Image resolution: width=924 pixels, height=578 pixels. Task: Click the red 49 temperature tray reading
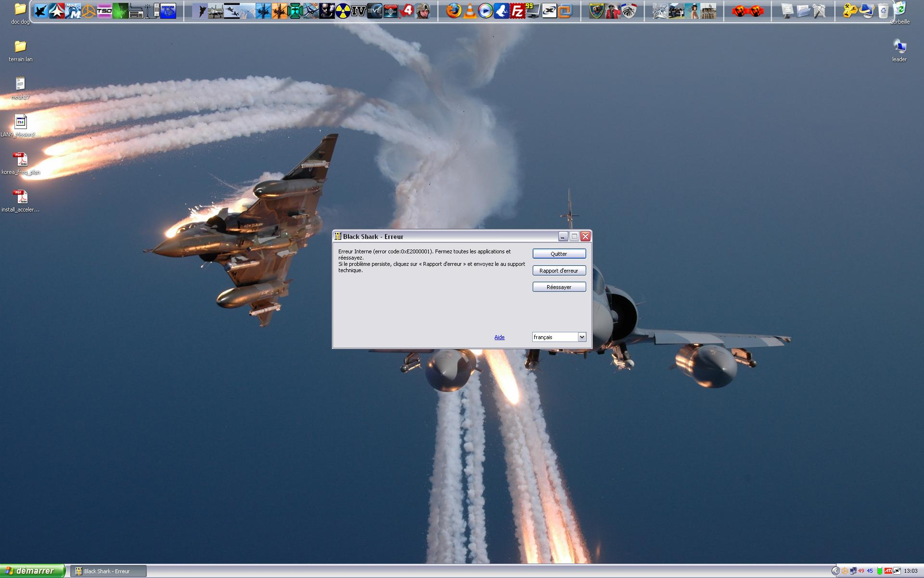tap(861, 571)
